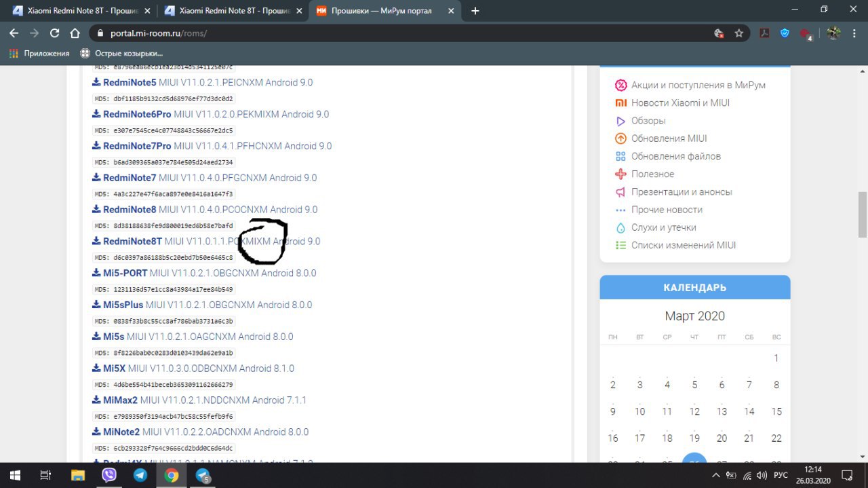Click the download icon beside RedmiNote7Pro
This screenshot has height=488, width=868.
coord(96,146)
